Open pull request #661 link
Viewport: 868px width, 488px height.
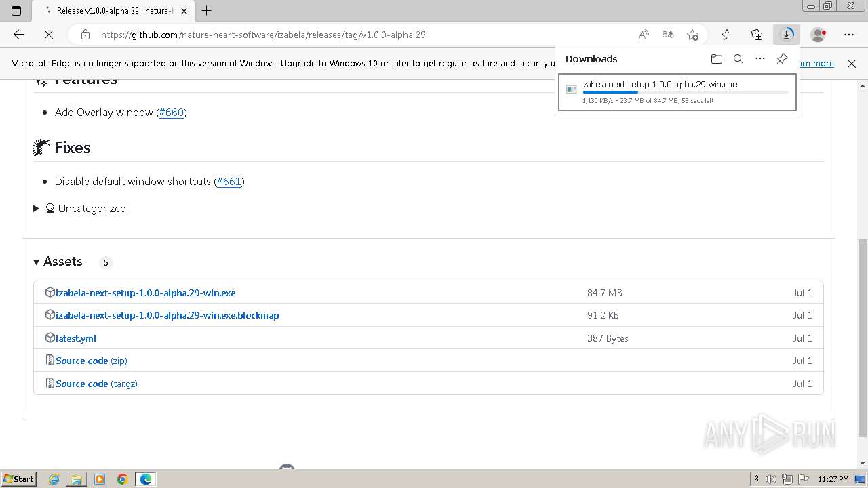coord(229,182)
